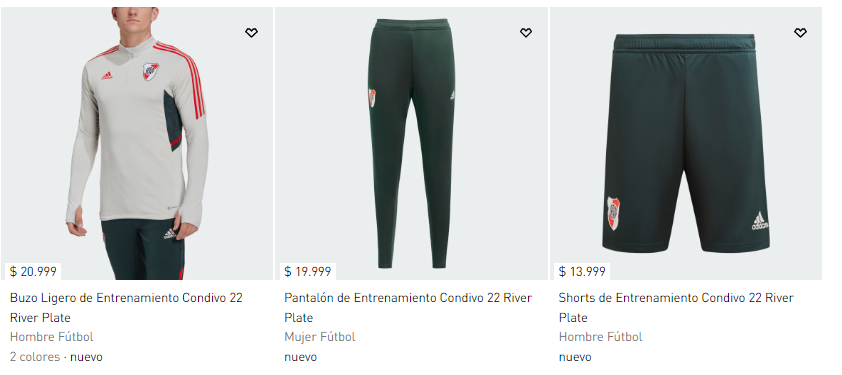The height and width of the screenshot is (375, 842).
Task: Open the Buzo Ligero de Entrenamiento title link
Action: tap(126, 307)
